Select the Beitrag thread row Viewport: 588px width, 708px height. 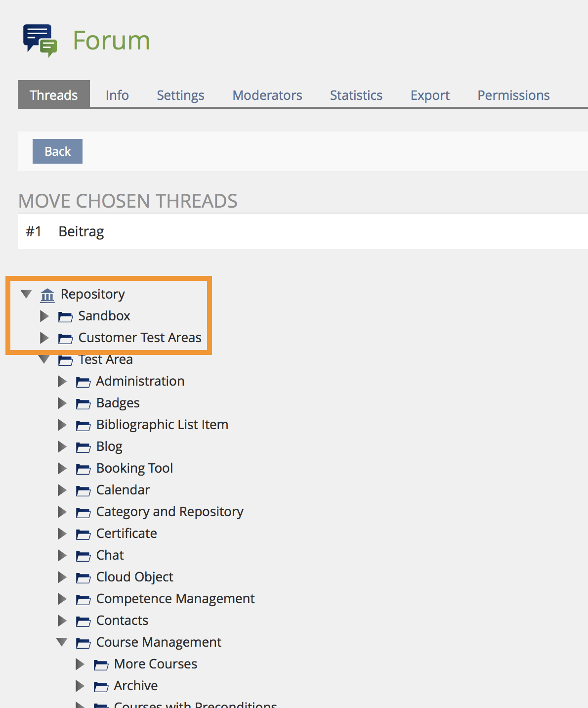[81, 231]
